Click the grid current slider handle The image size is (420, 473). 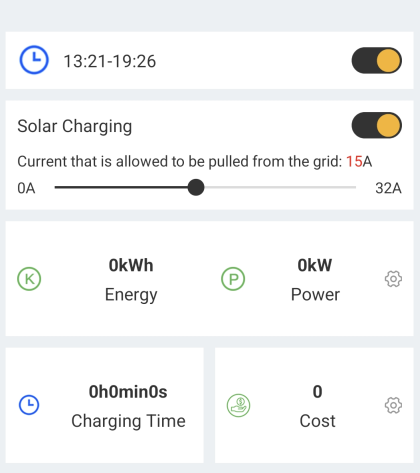196,187
